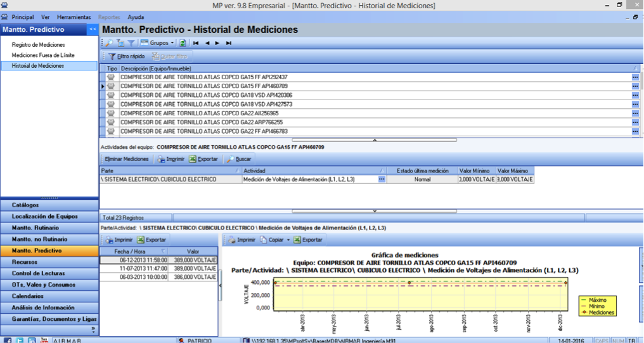Image resolution: width=644 pixels, height=343 pixels.
Task: Expand more modules chevron at sidebar bottom
Action: click(x=93, y=330)
